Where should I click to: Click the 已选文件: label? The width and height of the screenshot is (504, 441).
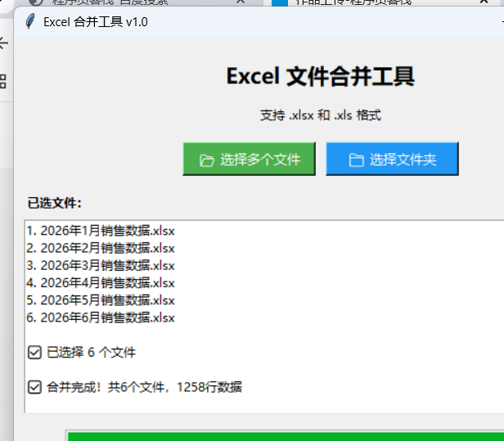coord(54,203)
